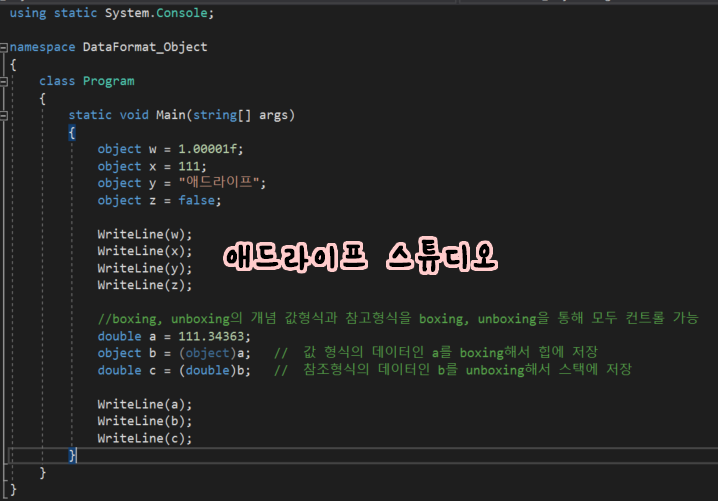The image size is (718, 501).
Task: Click the 'object z = false;' line
Action: point(159,201)
